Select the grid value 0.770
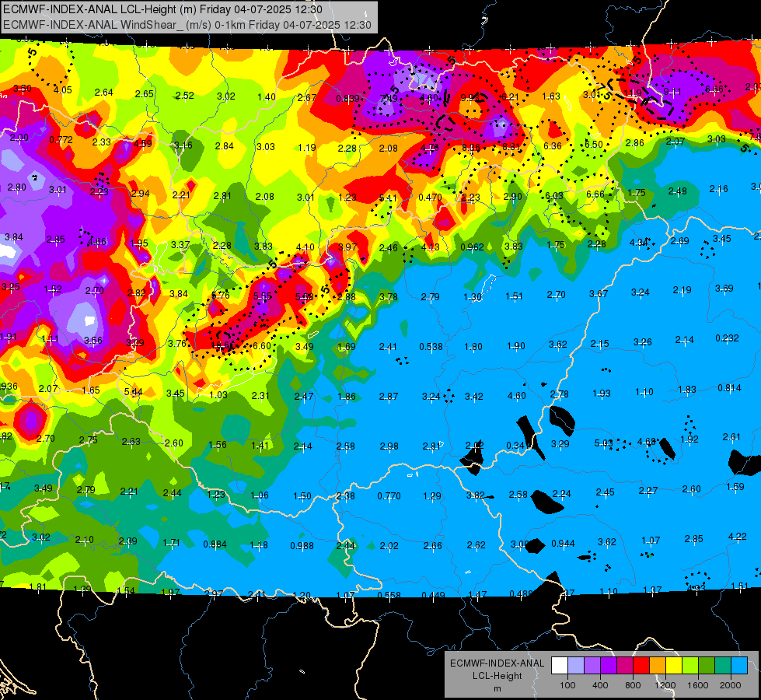 tap(389, 495)
